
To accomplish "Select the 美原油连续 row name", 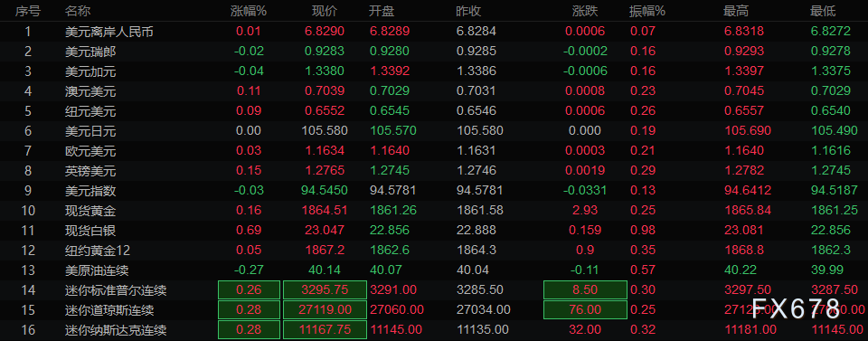I will pos(97,270).
